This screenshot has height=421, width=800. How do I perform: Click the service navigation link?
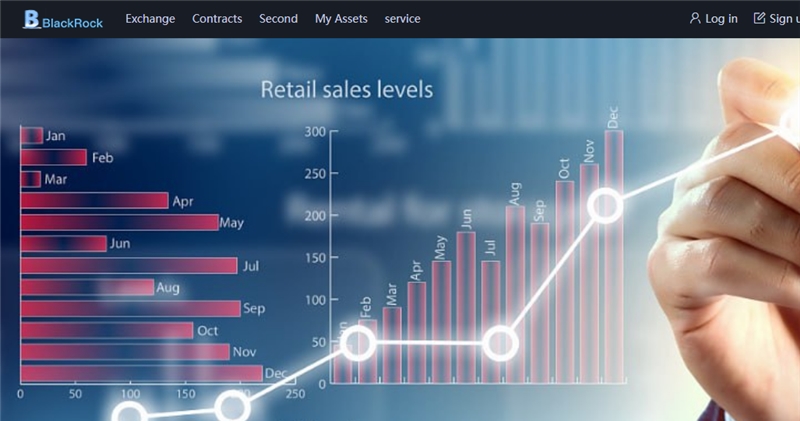pos(402,18)
